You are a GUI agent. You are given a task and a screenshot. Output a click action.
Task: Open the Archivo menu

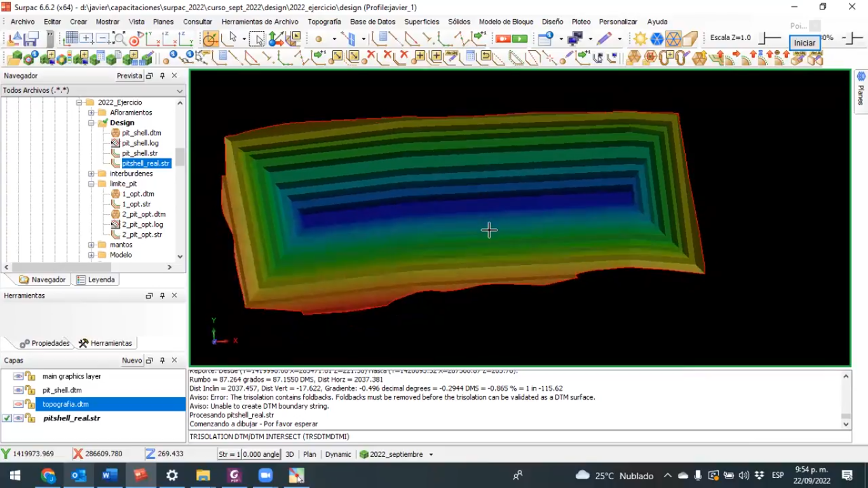coord(23,22)
